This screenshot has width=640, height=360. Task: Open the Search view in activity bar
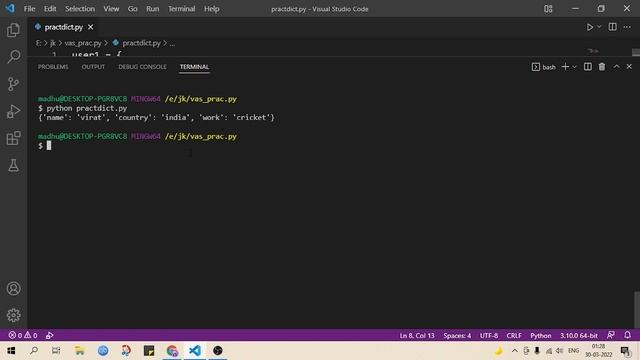13,57
